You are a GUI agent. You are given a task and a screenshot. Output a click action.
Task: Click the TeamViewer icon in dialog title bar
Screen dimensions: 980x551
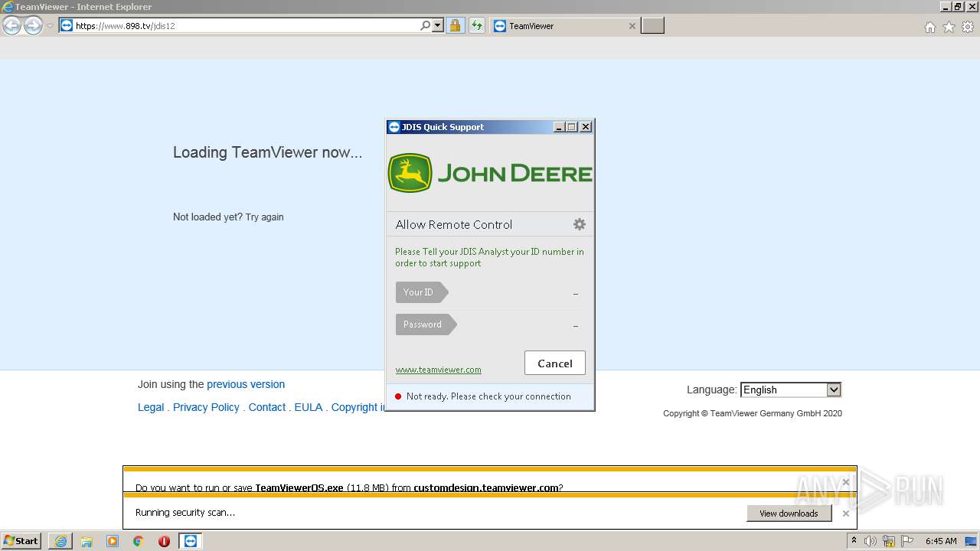point(394,127)
